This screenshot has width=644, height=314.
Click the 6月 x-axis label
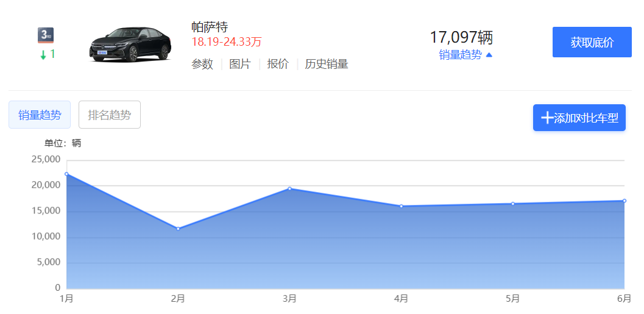point(625,299)
